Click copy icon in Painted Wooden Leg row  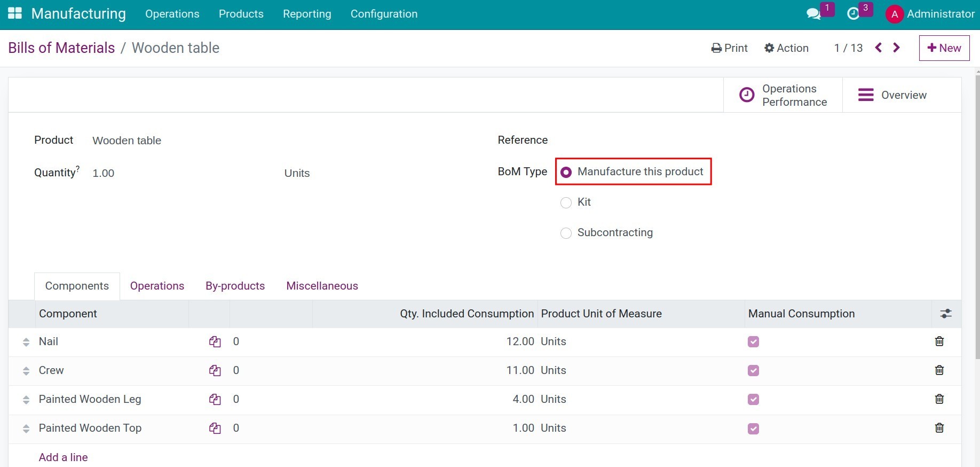coord(215,400)
